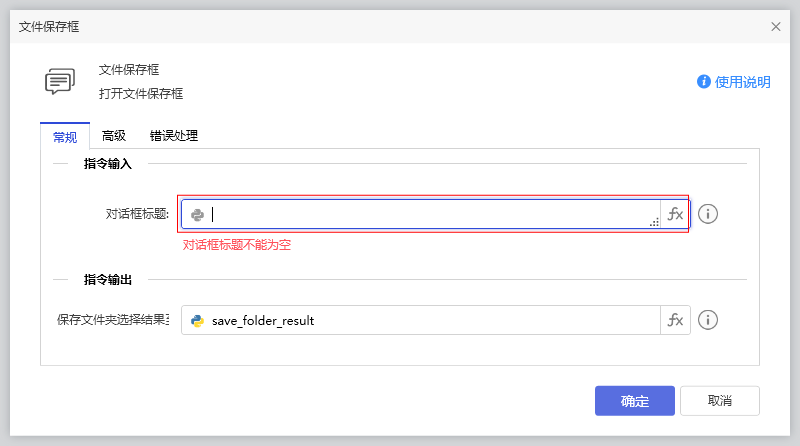The width and height of the screenshot is (800, 446).
Task: Select the 错误处理 tab
Action: click(x=174, y=136)
